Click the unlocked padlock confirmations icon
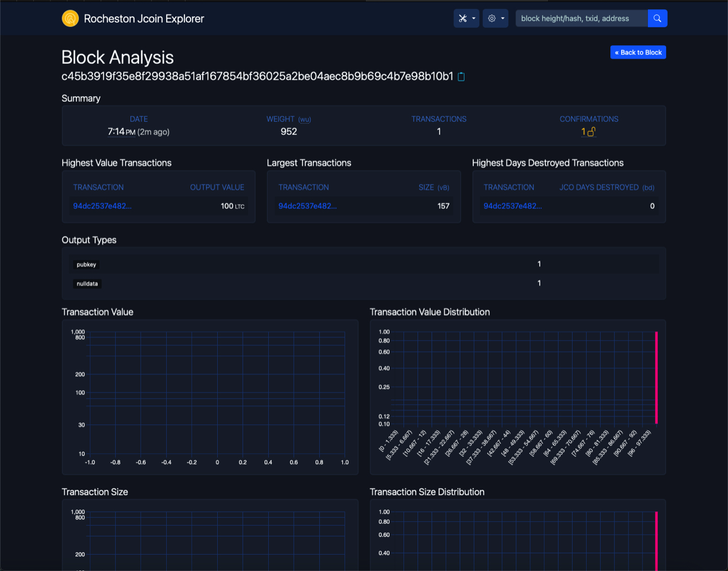 [x=591, y=132]
